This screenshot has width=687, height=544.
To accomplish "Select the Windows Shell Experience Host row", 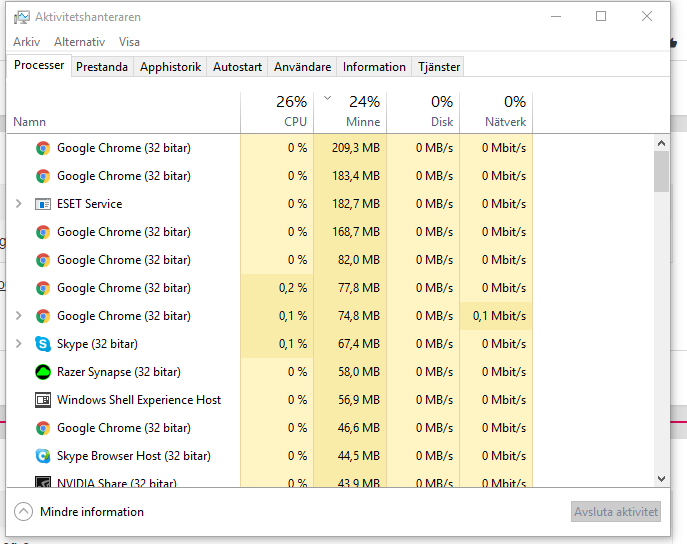I will tap(270, 400).
